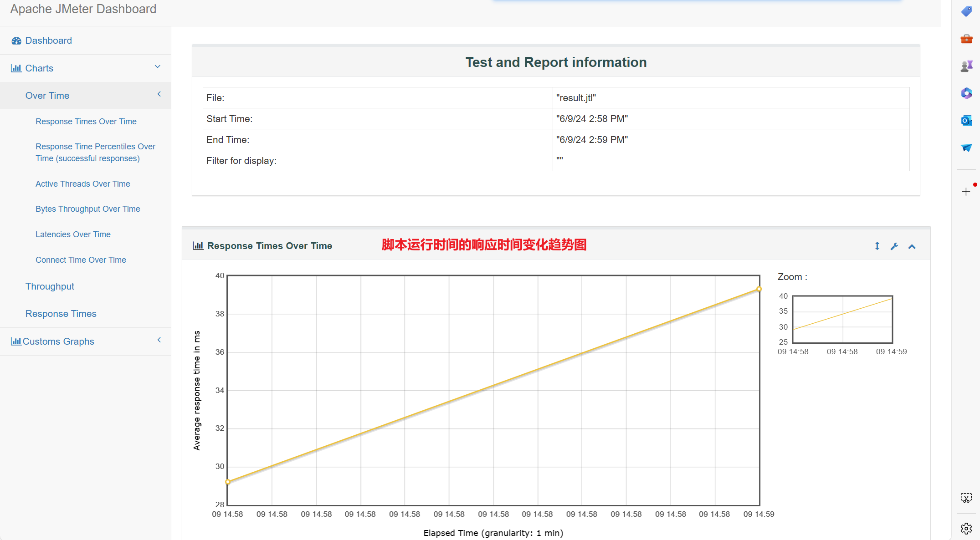Click the "Filter for display:" label cell
Screen dimensions: 980x540
378,161
